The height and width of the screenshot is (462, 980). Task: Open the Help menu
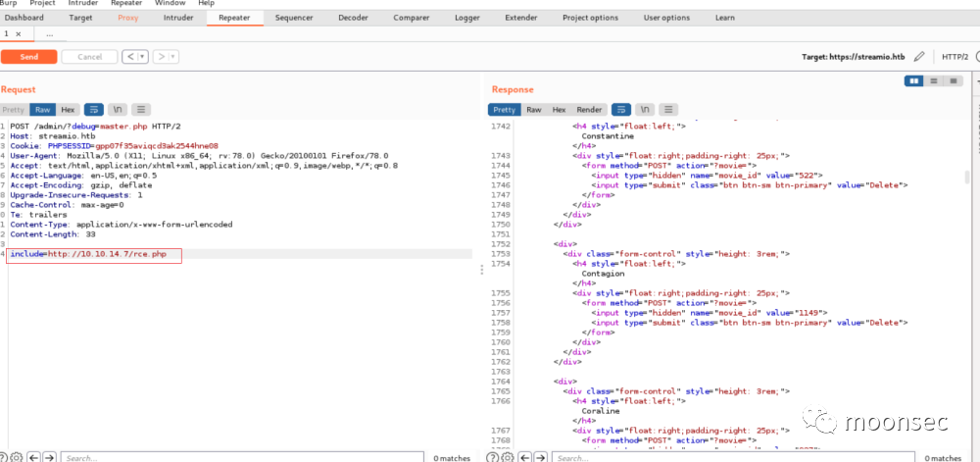tap(206, 3)
